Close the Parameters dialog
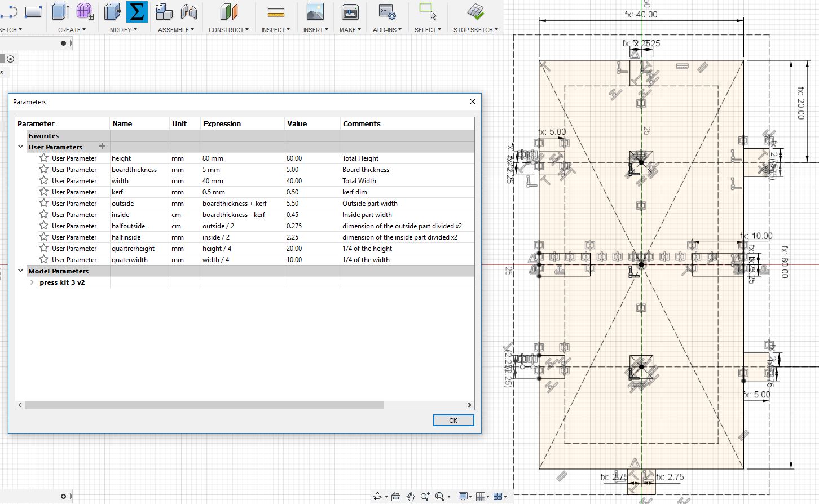The width and height of the screenshot is (819, 504). tap(473, 101)
